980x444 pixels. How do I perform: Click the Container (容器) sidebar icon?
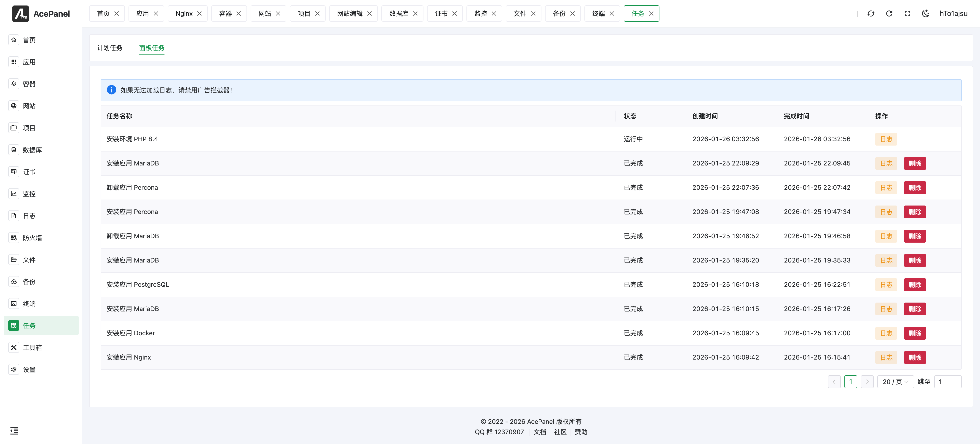pyautogui.click(x=14, y=84)
